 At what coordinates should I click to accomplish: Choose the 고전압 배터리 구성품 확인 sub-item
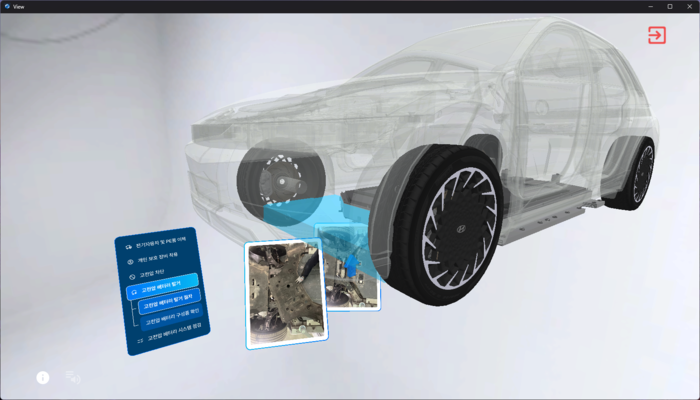(x=174, y=322)
